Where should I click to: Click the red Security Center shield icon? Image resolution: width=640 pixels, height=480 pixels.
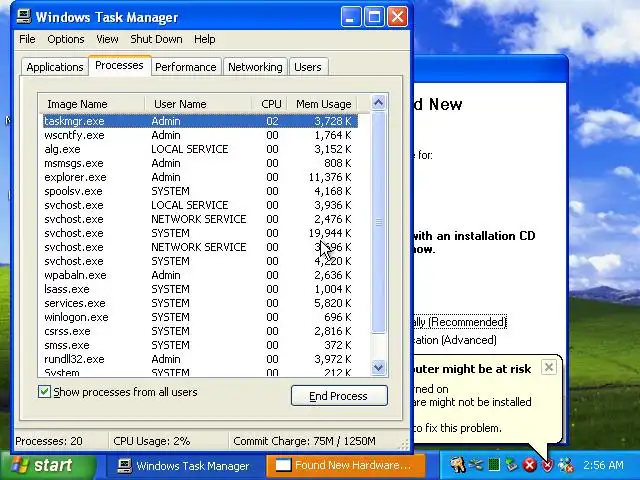pos(548,465)
